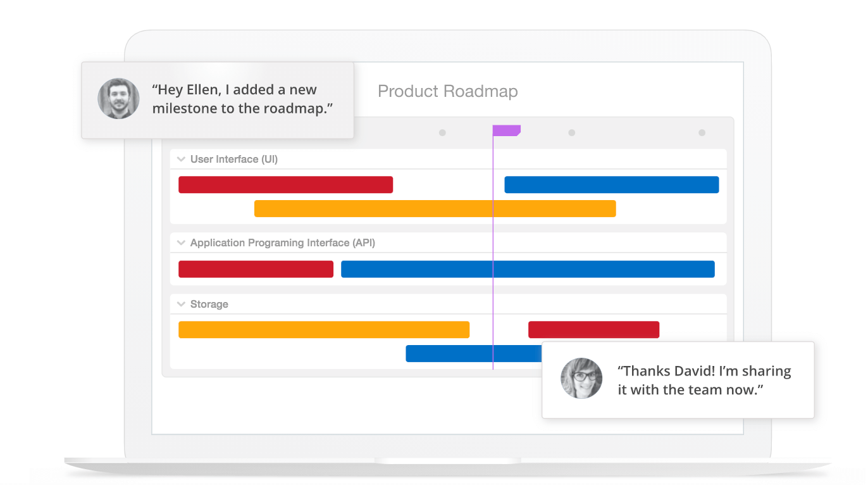868x485 pixels.
Task: Click Ellen's avatar next to her message
Action: (x=581, y=378)
